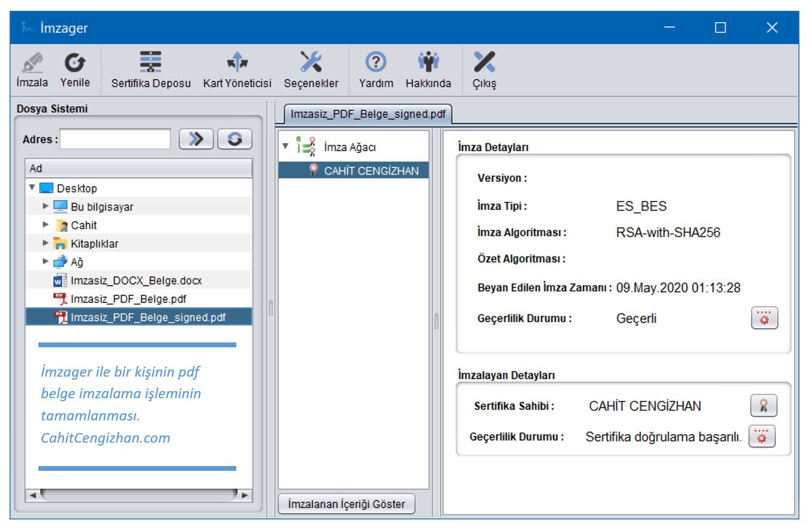812x532 pixels.
Task: Click İmzalanan İçeriği Göster button
Action: tap(346, 504)
